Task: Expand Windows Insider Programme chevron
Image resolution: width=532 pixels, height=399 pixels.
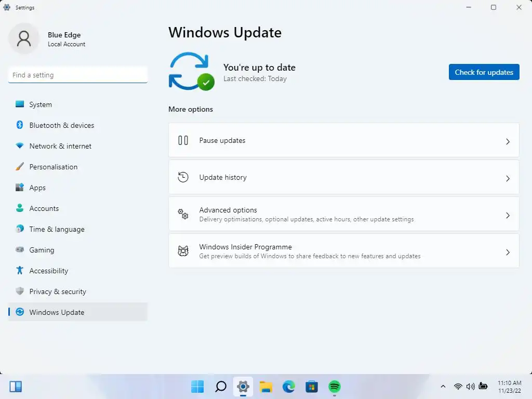Action: pos(508,252)
